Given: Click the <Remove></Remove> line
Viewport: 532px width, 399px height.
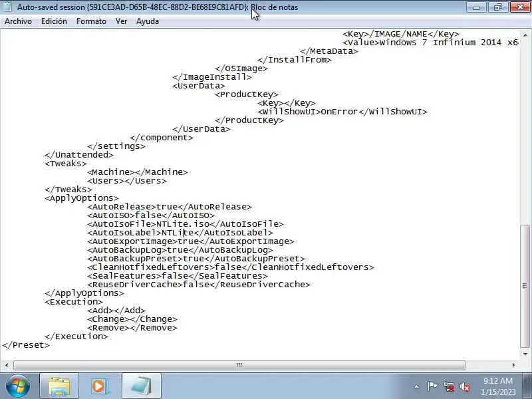Looking at the screenshot, I should [x=132, y=328].
